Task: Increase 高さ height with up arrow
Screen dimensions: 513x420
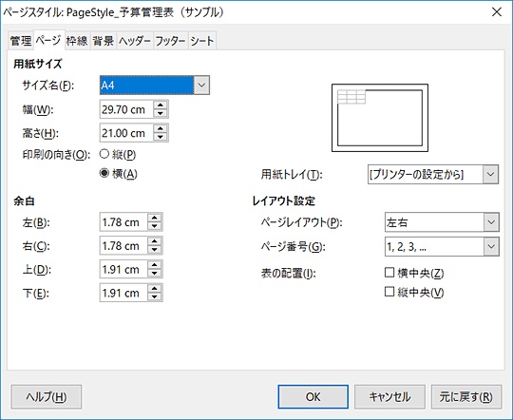Action: pyautogui.click(x=161, y=128)
